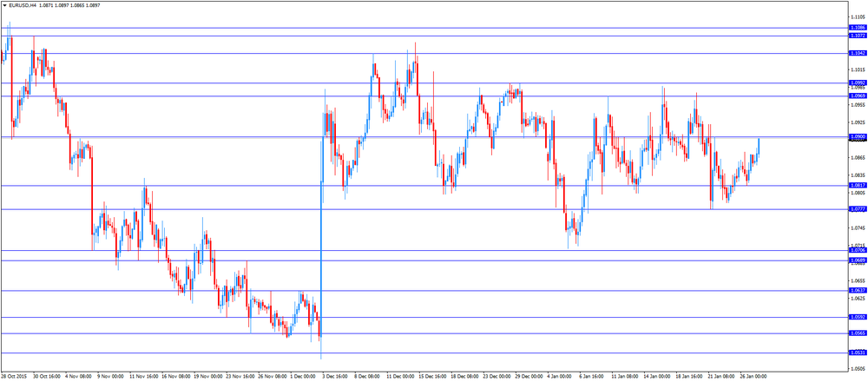This screenshot has width=868, height=382.
Task: Click the 1.0625 price axis value
Action: 857,299
